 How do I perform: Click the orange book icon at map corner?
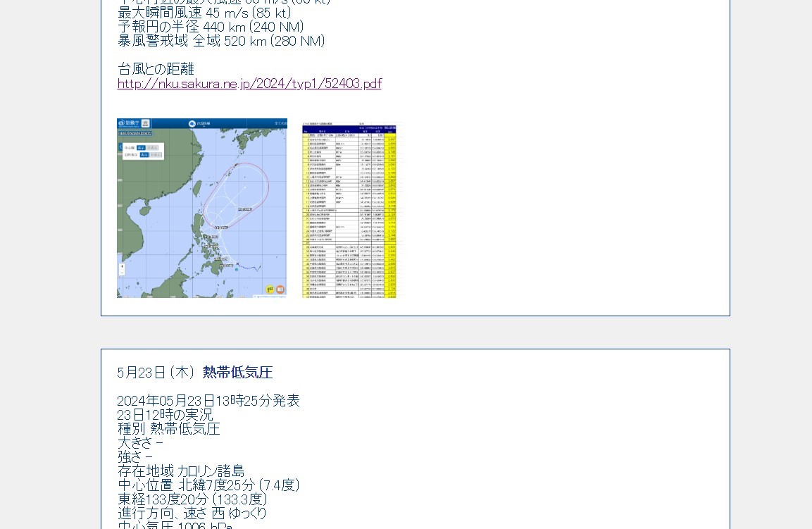click(x=280, y=290)
